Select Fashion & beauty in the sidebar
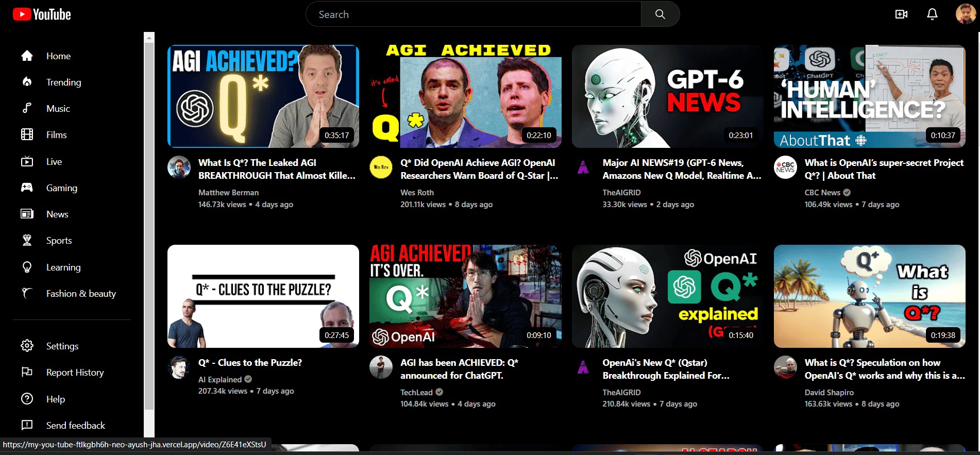 [x=81, y=293]
